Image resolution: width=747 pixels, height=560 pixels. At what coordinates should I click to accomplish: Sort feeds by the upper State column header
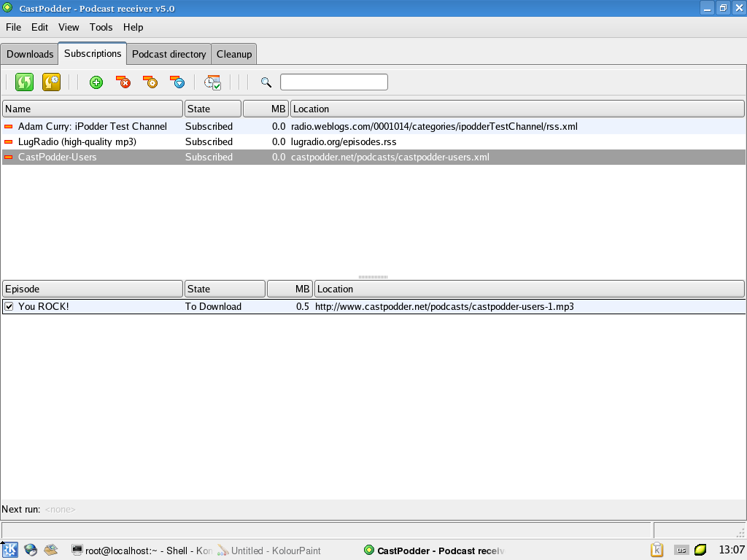point(213,109)
